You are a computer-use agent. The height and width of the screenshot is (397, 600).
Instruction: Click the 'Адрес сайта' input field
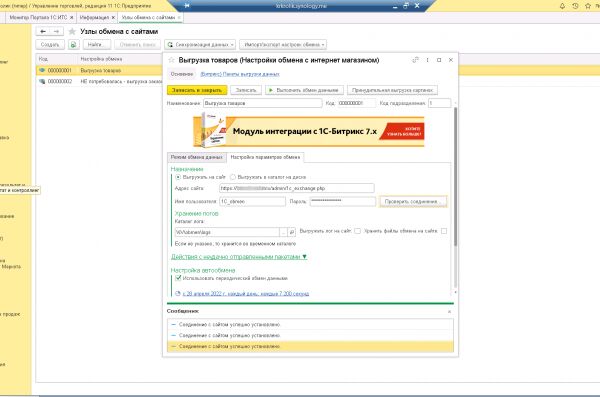(x=297, y=188)
